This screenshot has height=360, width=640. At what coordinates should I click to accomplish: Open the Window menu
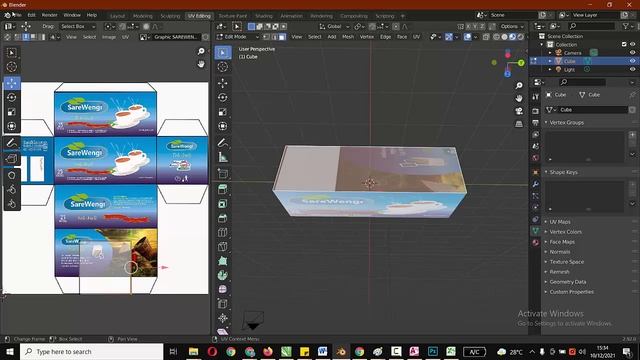tap(72, 15)
